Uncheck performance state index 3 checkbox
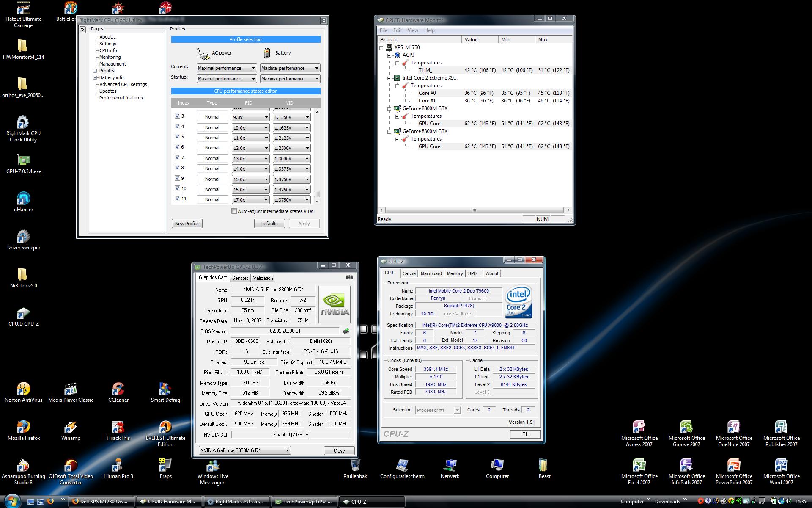 coord(177,116)
